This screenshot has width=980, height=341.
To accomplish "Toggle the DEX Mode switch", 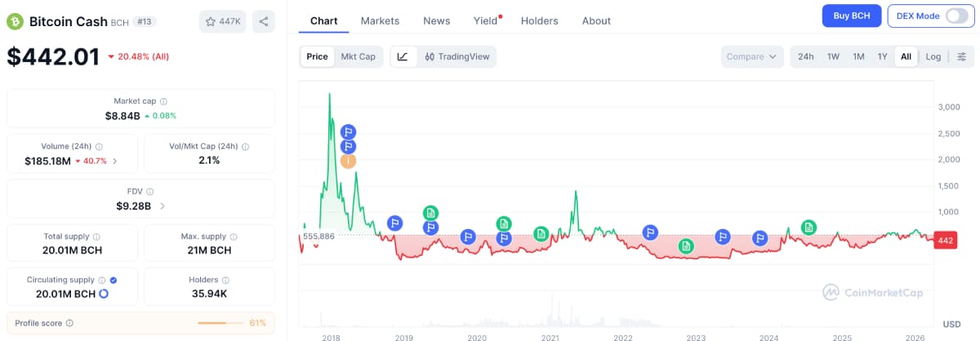I will pyautogui.click(x=955, y=16).
